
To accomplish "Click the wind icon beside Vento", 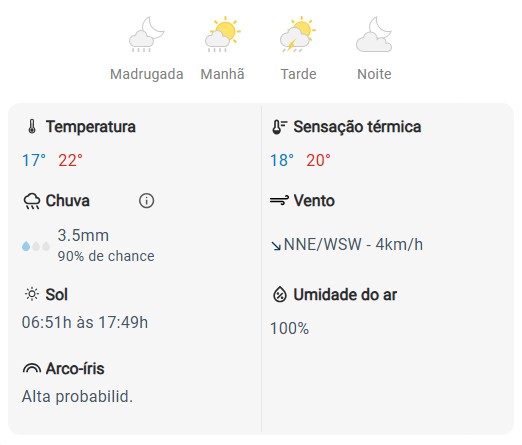I will click(x=279, y=200).
